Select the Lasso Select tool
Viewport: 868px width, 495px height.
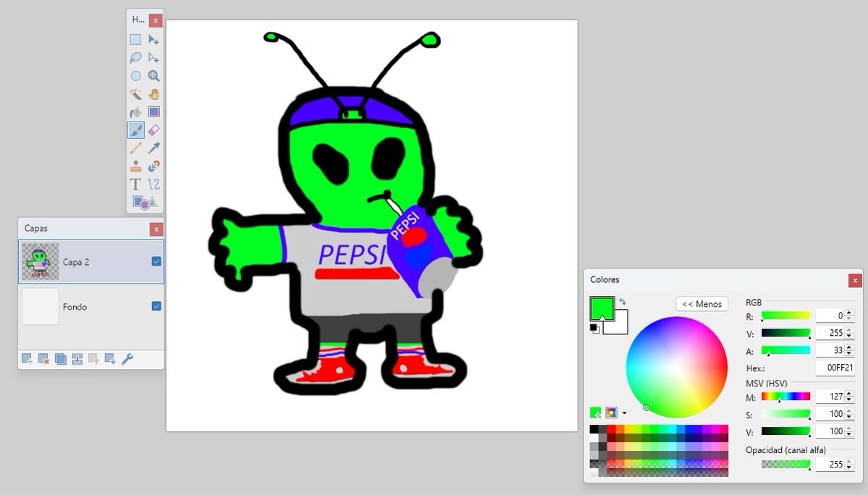(135, 57)
